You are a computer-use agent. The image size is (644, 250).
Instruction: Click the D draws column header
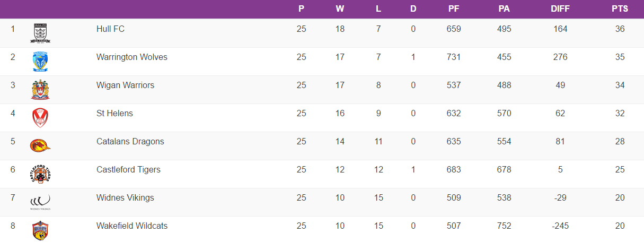tap(413, 8)
